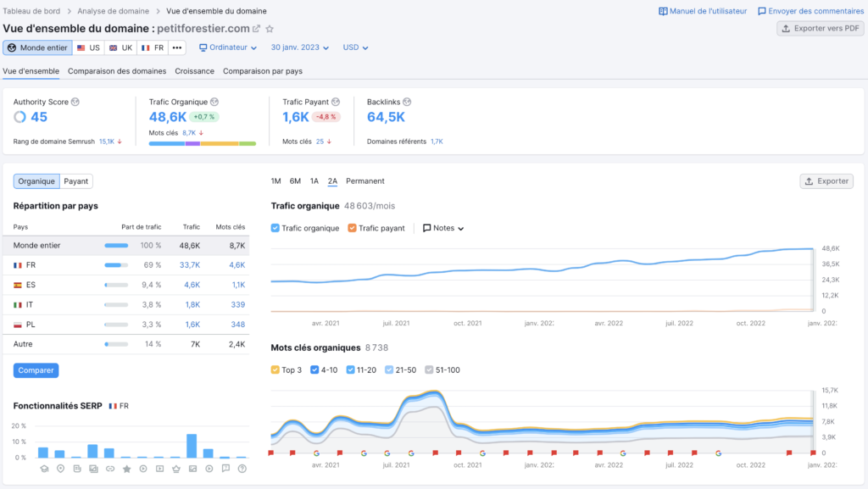Screen dimensions: 868x489
Task: Click the Trafic Payant info icon
Action: point(336,102)
